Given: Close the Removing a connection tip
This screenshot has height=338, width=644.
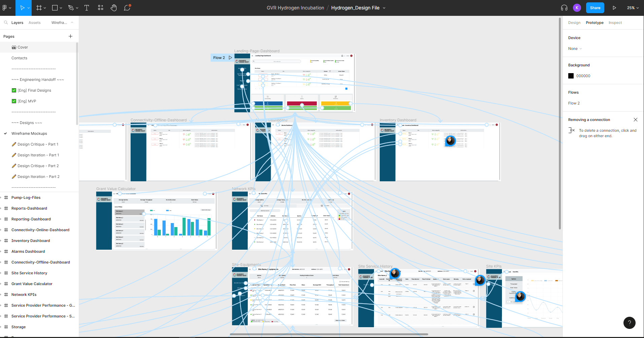Looking at the screenshot, I should coord(636,120).
